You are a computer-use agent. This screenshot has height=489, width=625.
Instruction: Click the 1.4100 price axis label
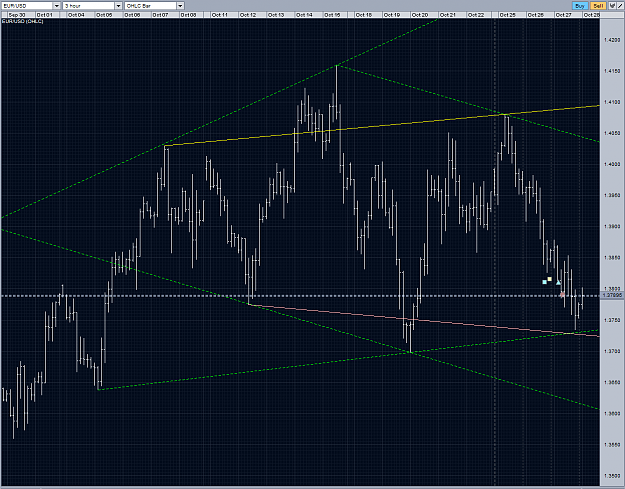pos(612,102)
